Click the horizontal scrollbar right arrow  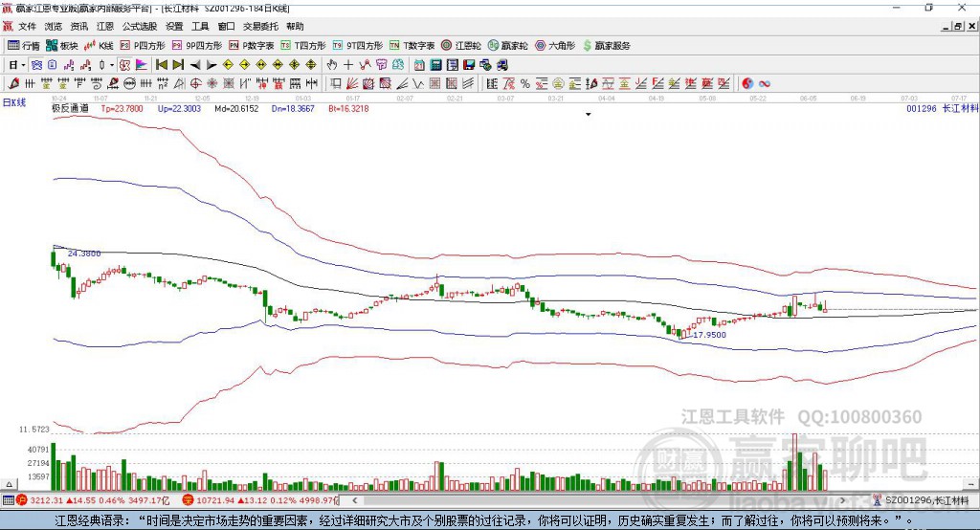(842, 500)
